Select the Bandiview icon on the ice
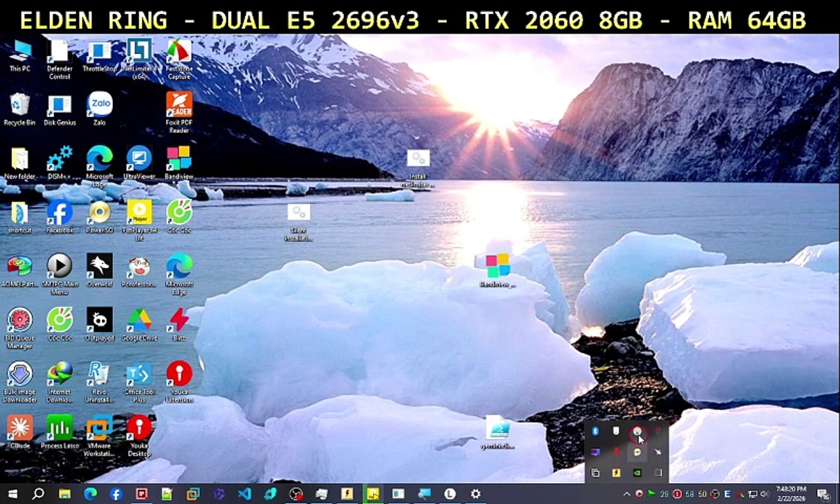The image size is (840, 504). 498,270
